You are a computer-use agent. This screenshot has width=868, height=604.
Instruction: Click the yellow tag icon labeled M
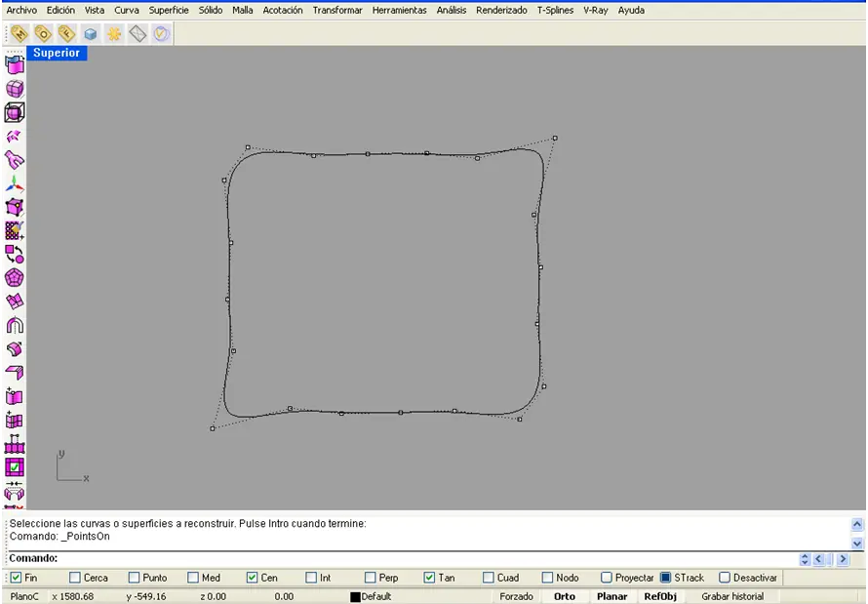[x=19, y=34]
